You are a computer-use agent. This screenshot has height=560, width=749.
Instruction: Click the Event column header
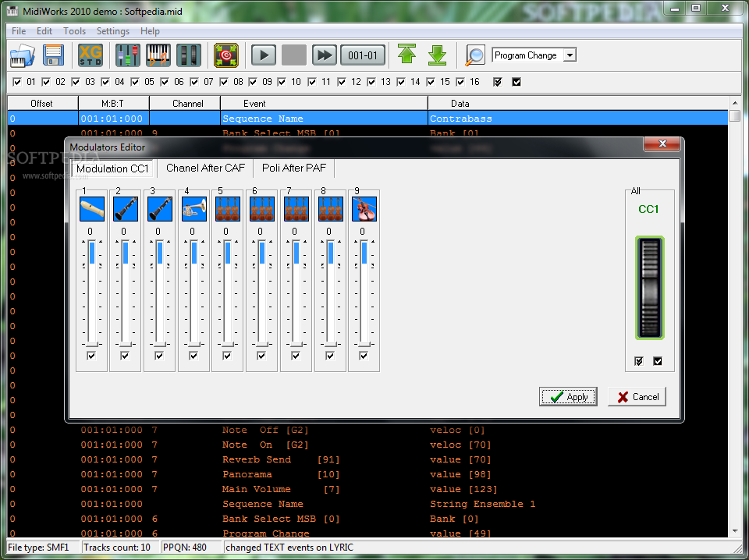324,104
